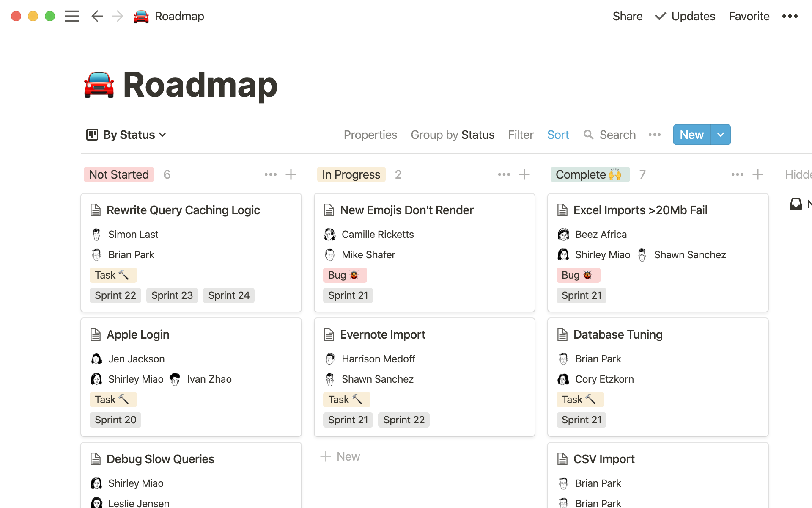Expand the 'By Status' view selector
Screen dimensions: 812x508
pyautogui.click(x=126, y=134)
